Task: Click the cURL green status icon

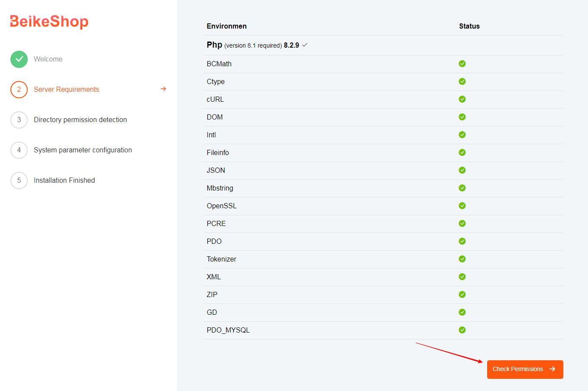Action: pos(462,99)
